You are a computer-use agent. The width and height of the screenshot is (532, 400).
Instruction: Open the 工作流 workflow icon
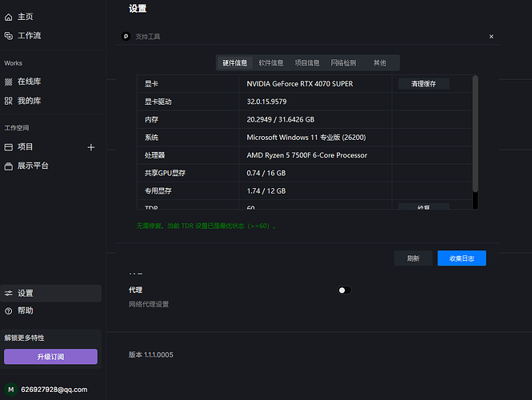click(9, 36)
